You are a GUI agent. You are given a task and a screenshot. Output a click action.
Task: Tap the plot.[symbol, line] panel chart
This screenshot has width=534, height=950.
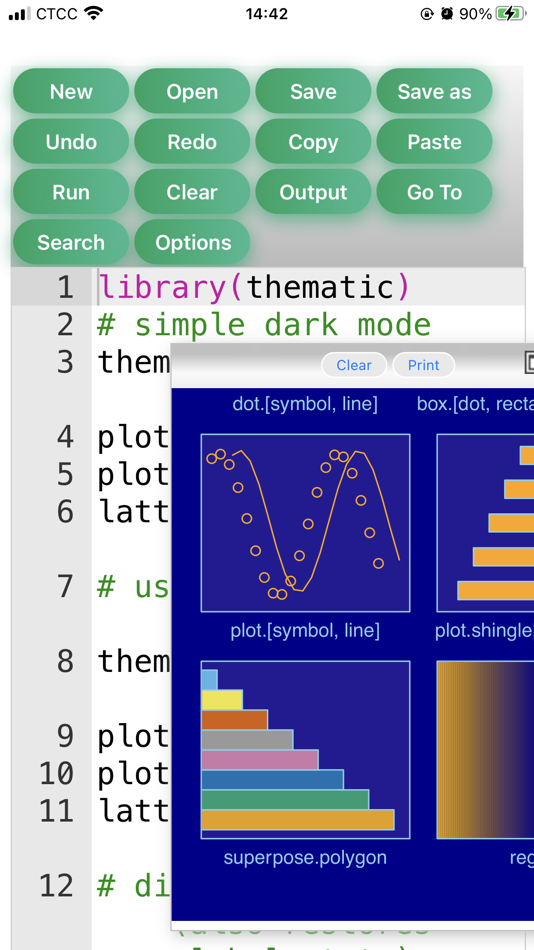coord(305,523)
